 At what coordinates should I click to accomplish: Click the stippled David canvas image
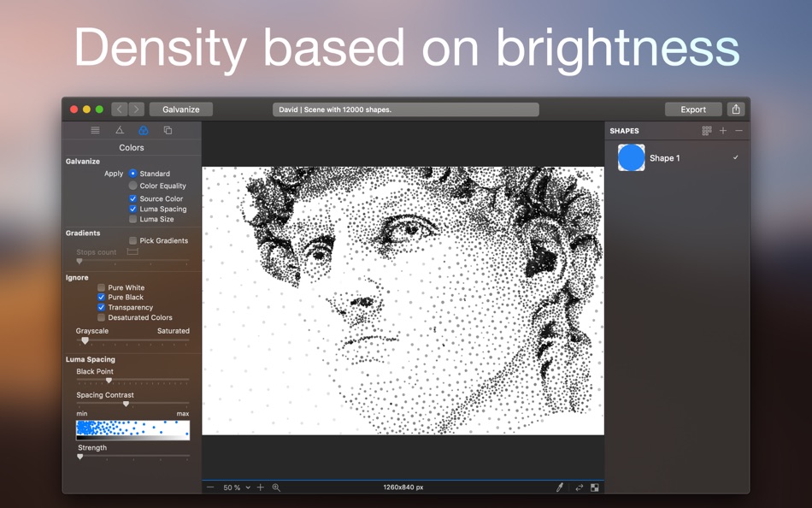coord(403,301)
